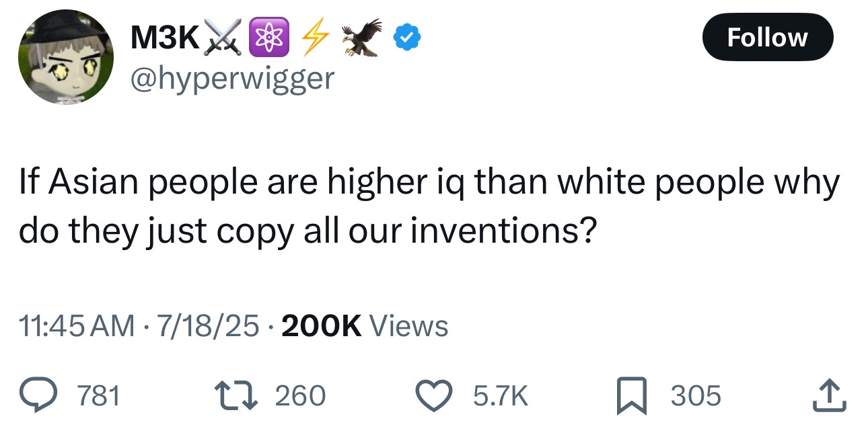
Task: Open the profile avatar picture
Action: [66, 57]
